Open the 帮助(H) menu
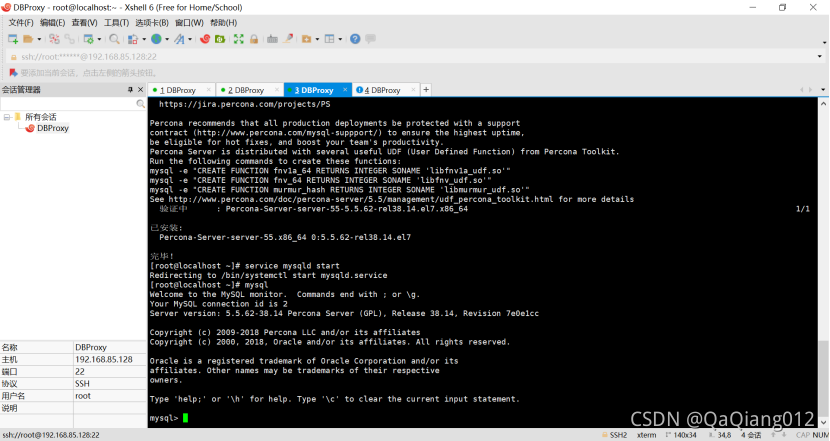 click(223, 23)
